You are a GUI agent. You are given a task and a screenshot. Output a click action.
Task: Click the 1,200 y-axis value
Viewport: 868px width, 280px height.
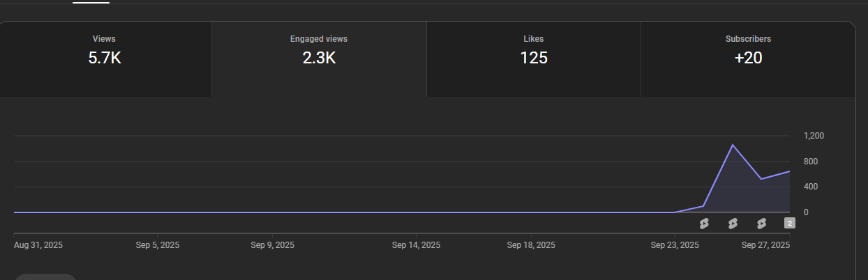814,136
